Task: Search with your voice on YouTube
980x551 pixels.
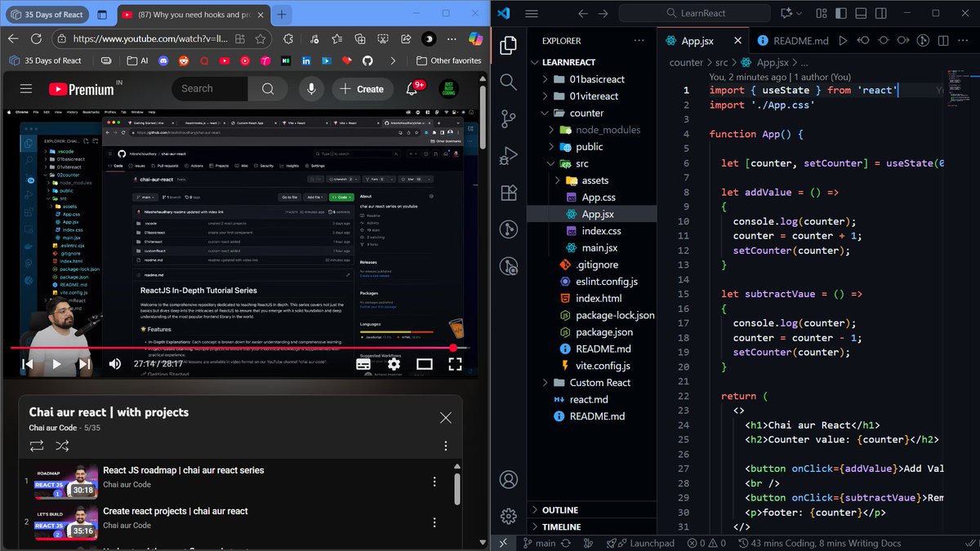Action: (311, 89)
